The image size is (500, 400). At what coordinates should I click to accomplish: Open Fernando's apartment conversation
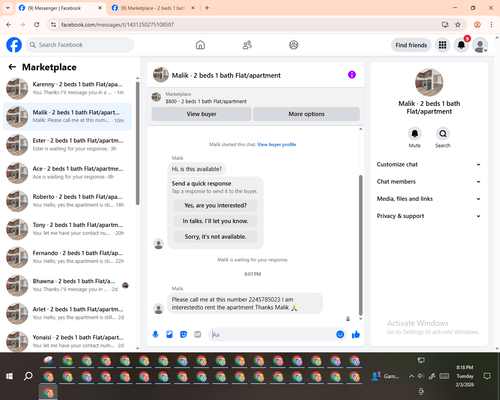coord(67,257)
